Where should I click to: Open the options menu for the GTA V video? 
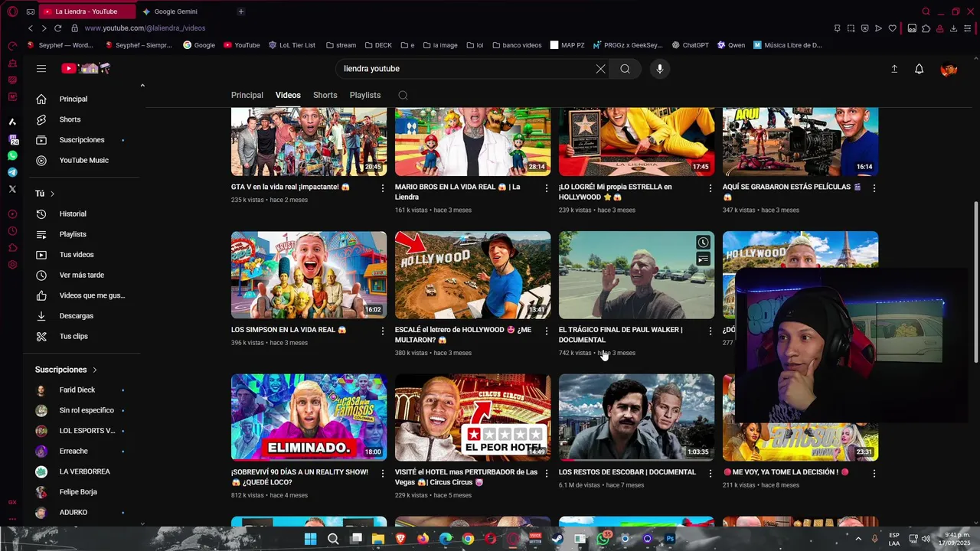(383, 187)
